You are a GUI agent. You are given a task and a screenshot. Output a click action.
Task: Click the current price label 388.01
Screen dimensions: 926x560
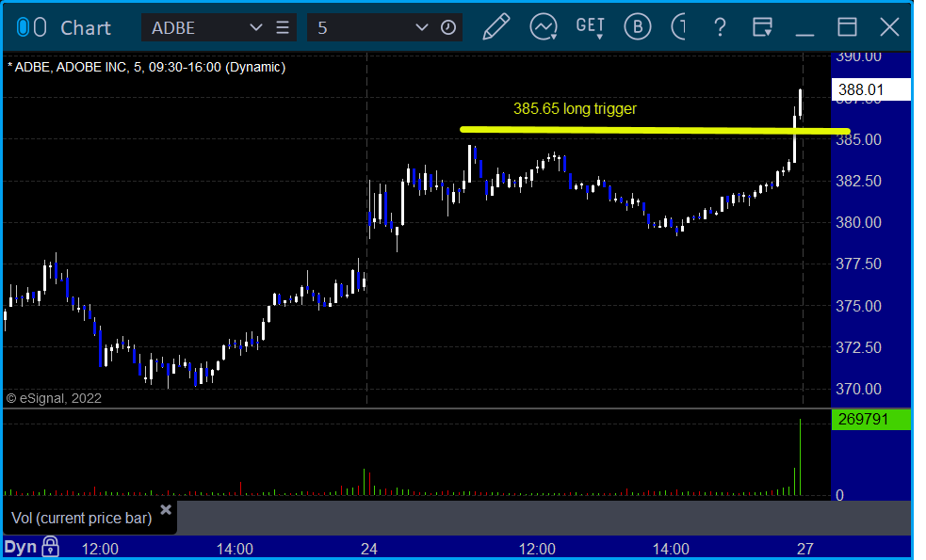[870, 89]
